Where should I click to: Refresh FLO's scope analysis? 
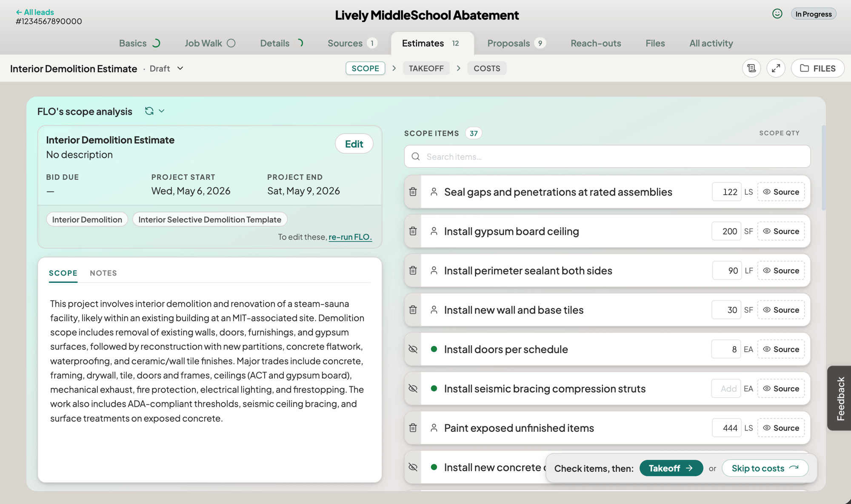149,111
